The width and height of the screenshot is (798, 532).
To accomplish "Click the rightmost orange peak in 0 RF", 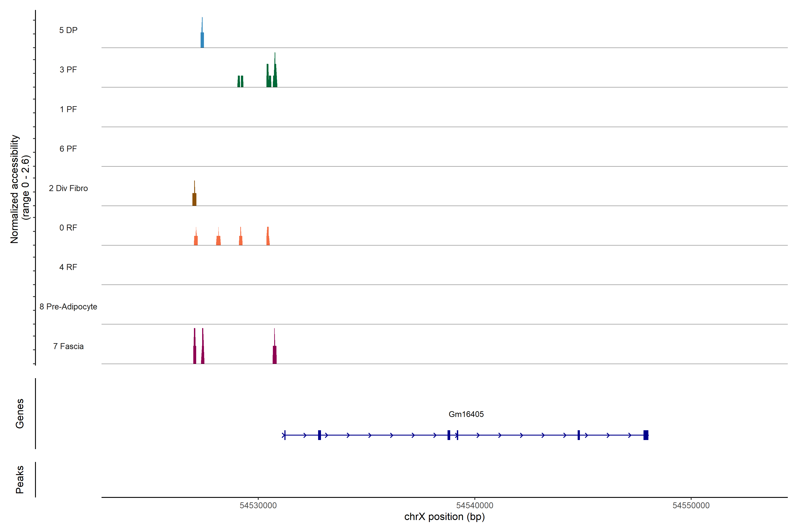I will pos(268,237).
